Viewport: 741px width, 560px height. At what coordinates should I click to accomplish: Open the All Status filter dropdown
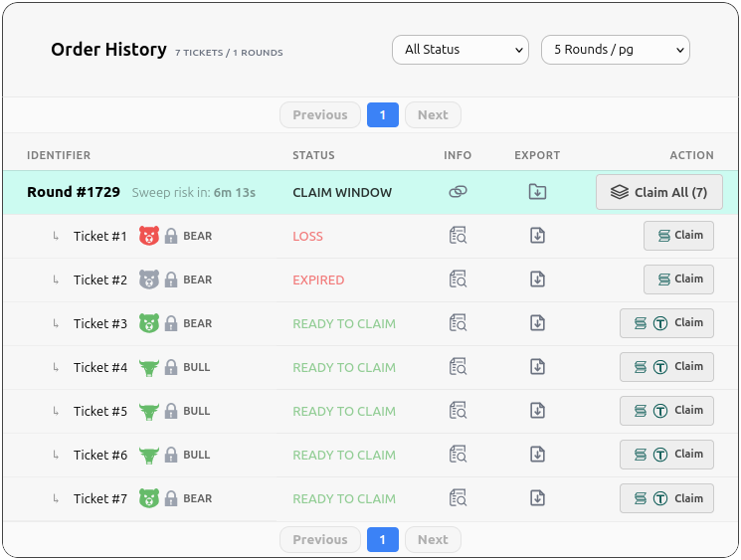pyautogui.click(x=461, y=50)
